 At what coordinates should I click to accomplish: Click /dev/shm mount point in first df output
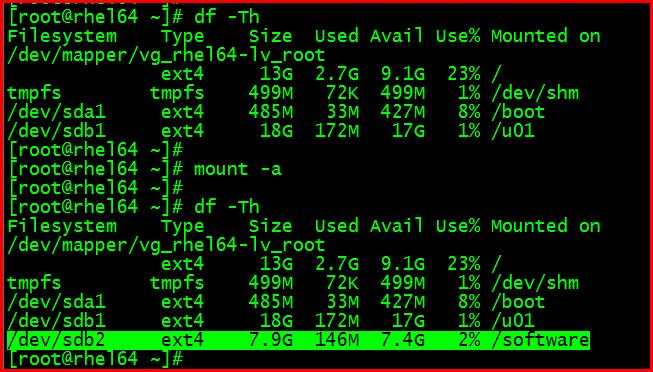(x=535, y=94)
